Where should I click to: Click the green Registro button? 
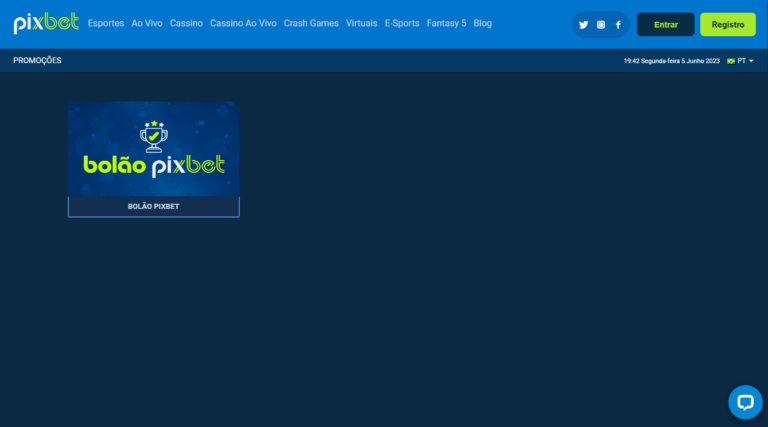pos(728,24)
